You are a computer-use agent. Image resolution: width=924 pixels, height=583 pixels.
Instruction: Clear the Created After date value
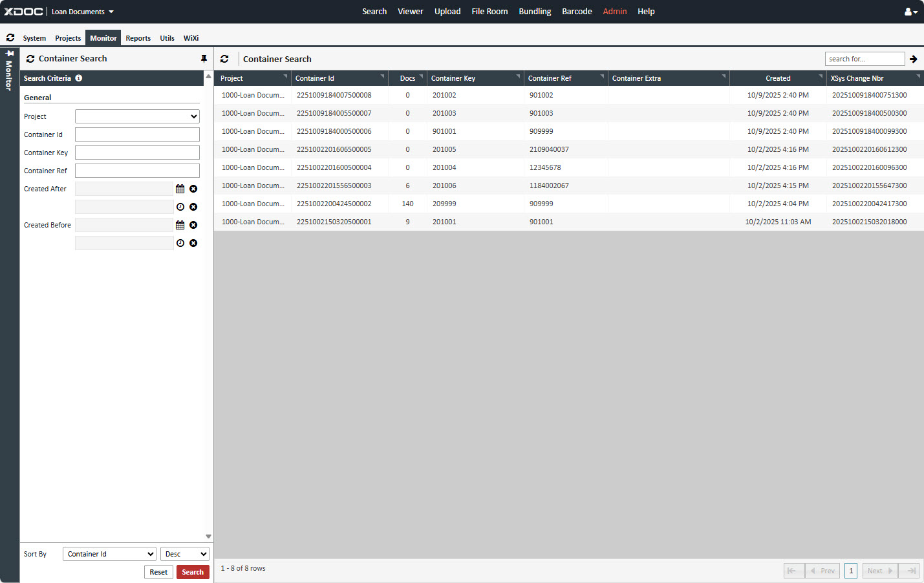[193, 189]
